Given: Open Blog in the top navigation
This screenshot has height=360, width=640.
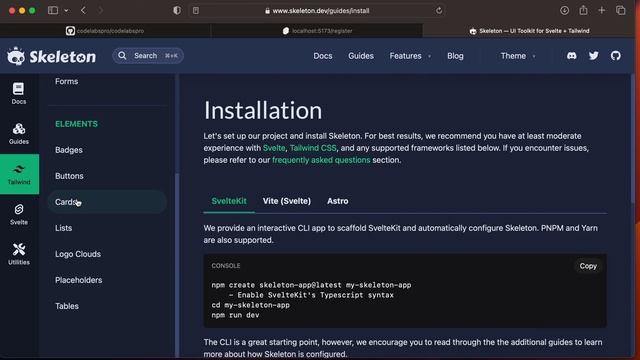Looking at the screenshot, I should click(x=455, y=56).
